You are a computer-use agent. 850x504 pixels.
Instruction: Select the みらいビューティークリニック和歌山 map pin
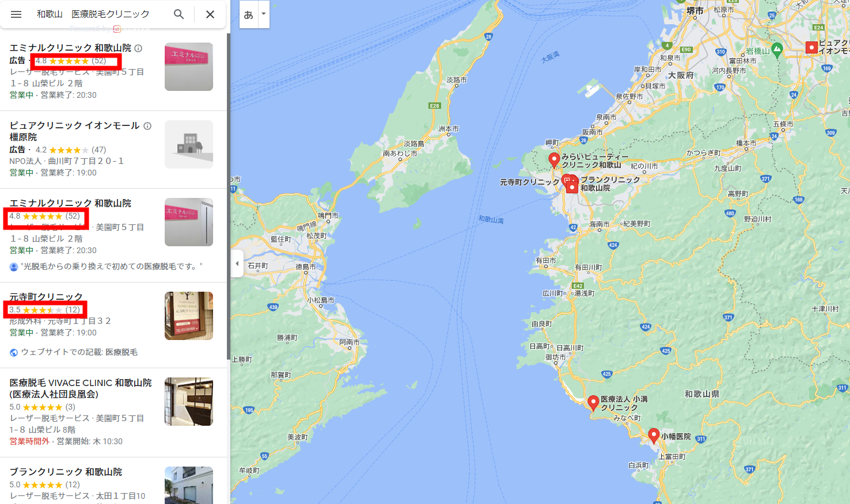(554, 160)
